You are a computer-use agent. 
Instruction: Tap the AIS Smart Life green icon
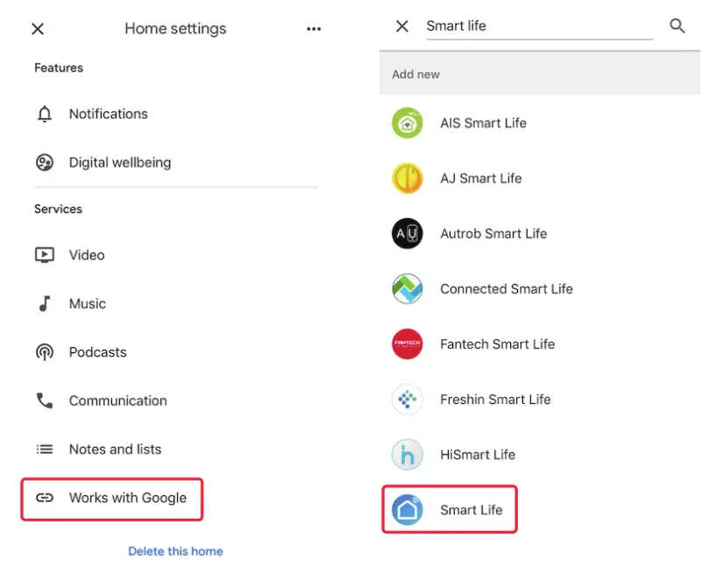[408, 123]
